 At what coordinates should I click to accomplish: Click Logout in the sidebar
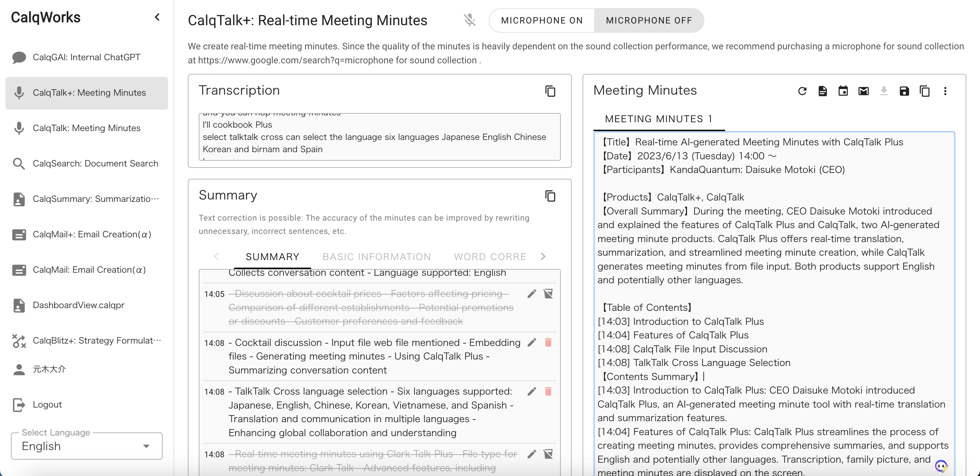coord(47,404)
